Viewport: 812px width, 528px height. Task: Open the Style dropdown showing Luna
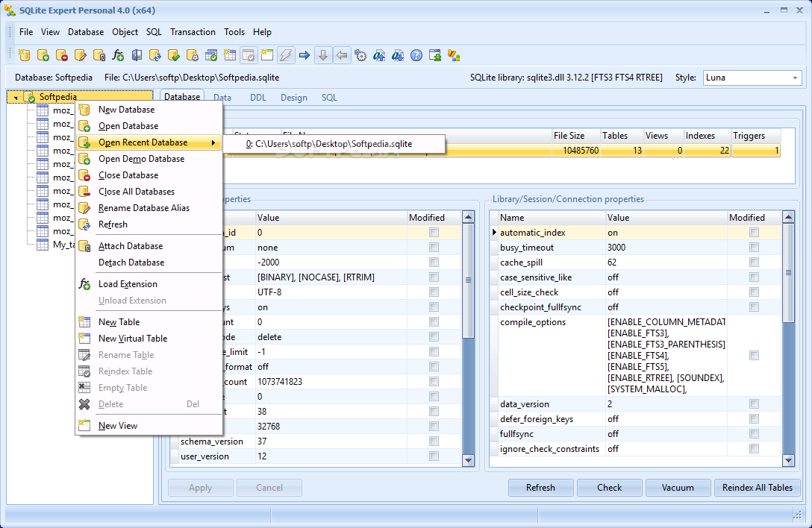[x=752, y=78]
